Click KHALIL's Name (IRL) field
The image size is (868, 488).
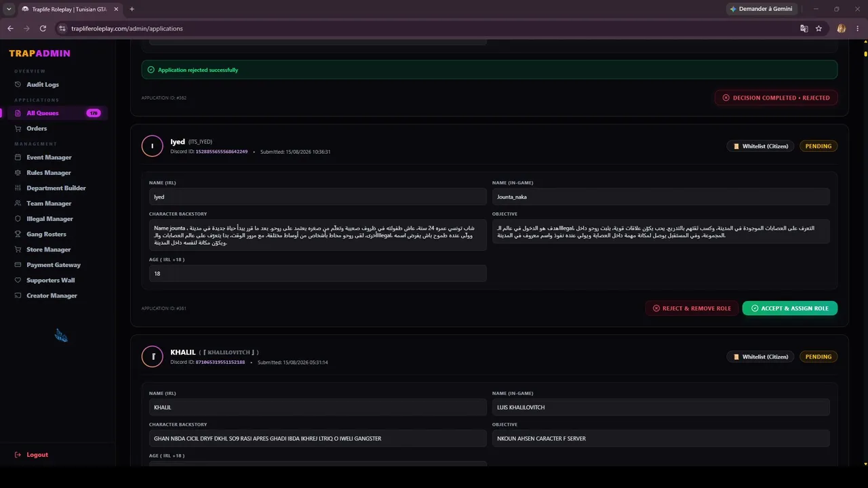(317, 407)
